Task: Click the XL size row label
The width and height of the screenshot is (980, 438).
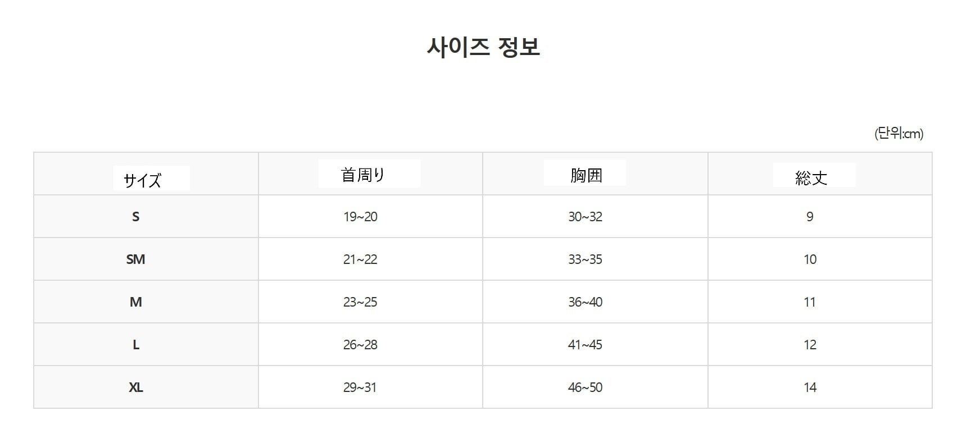Action: coord(135,387)
